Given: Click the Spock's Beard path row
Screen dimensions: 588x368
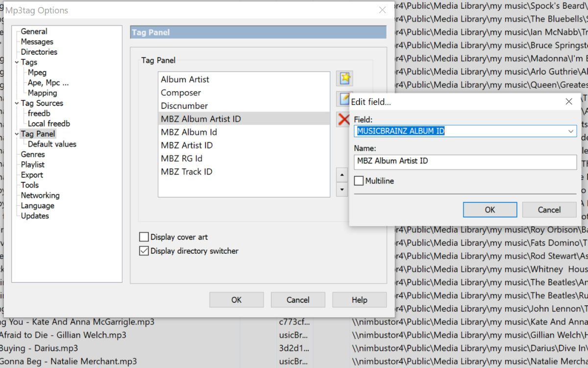Looking at the screenshot, I should 491,6.
